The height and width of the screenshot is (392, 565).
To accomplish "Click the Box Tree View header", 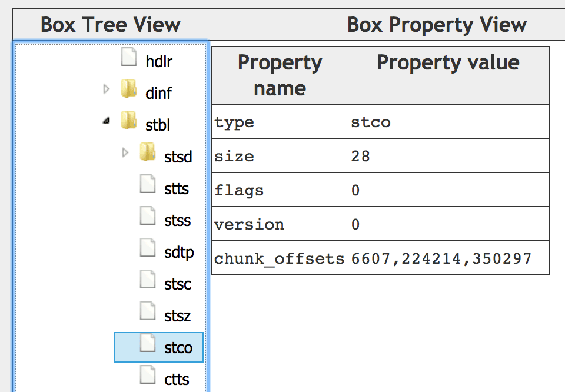I will click(x=110, y=25).
